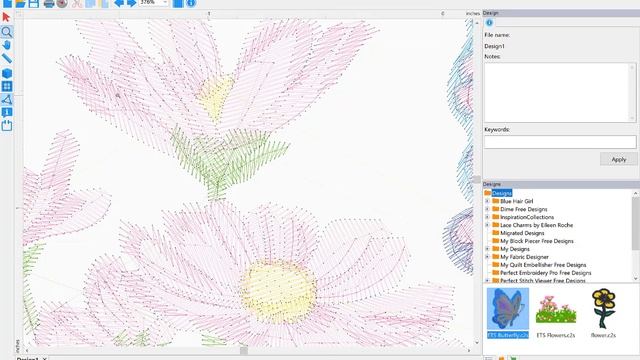Expand the InspirationCollections folder
Screen dimensions: 640x360
coord(487,217)
